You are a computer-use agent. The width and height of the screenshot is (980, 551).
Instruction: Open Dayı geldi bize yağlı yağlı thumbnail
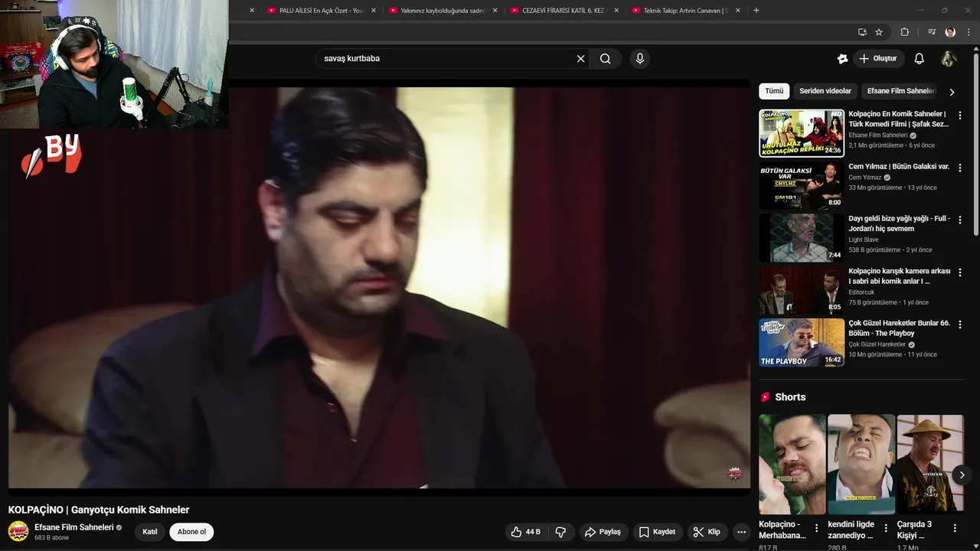pos(802,238)
